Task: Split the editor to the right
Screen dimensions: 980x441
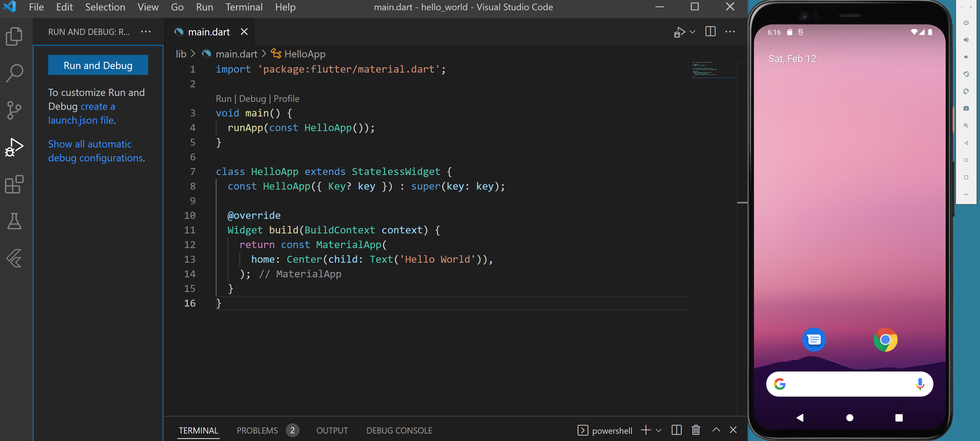Action: (710, 32)
